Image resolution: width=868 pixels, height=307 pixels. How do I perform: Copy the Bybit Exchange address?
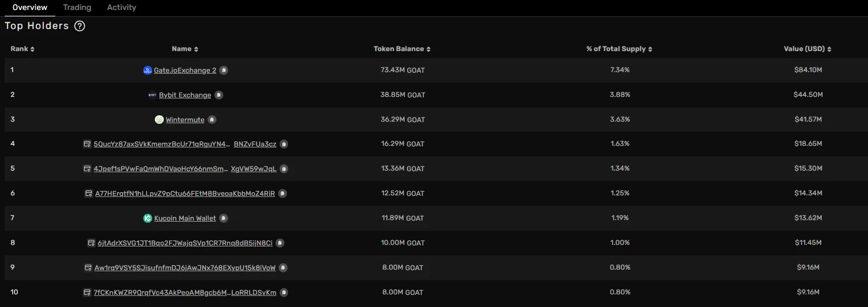[219, 95]
